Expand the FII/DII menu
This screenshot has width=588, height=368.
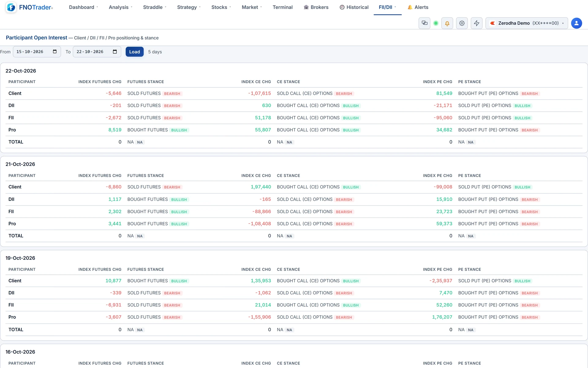point(387,7)
